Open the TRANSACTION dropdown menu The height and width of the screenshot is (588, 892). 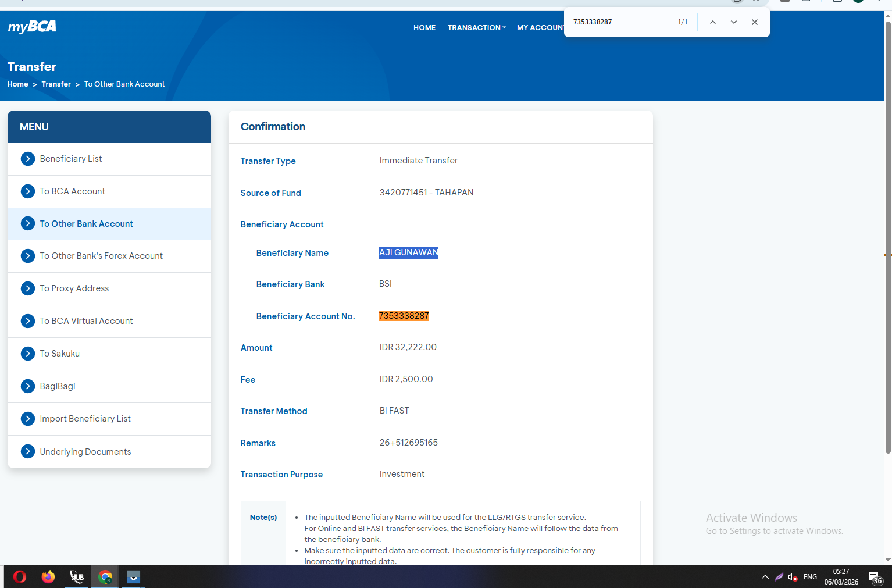(476, 28)
